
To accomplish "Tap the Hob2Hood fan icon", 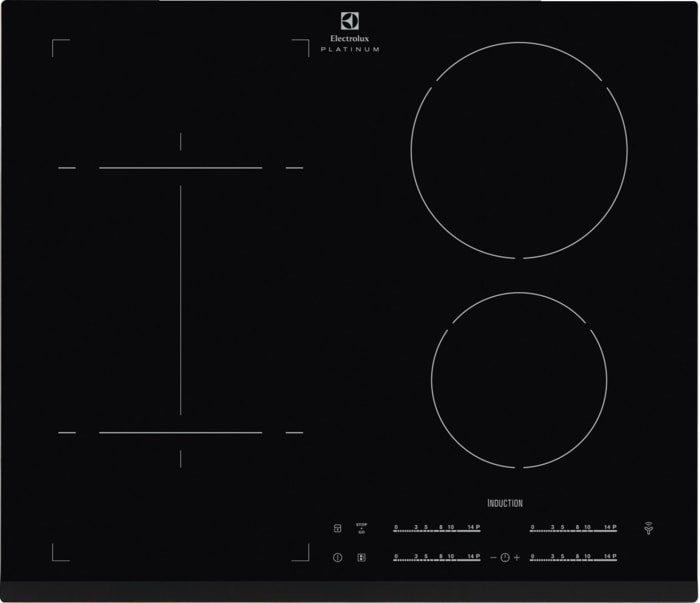I will tap(648, 528).
